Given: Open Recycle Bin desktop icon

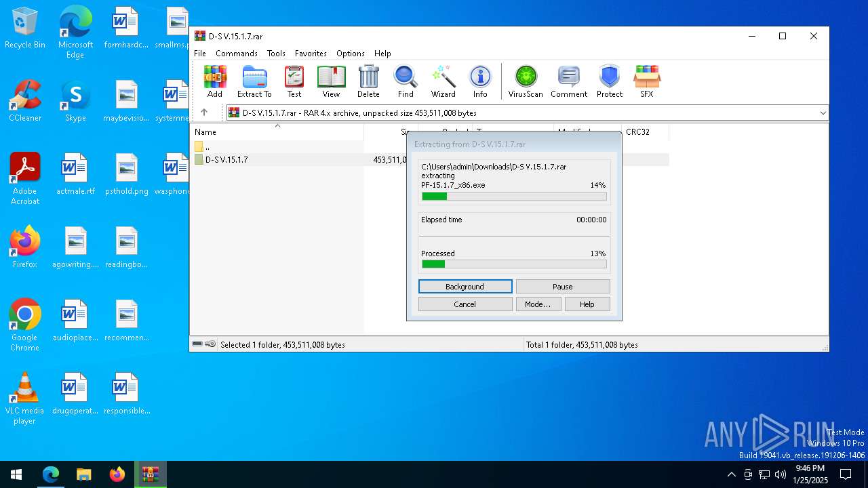Looking at the screenshot, I should point(25,28).
